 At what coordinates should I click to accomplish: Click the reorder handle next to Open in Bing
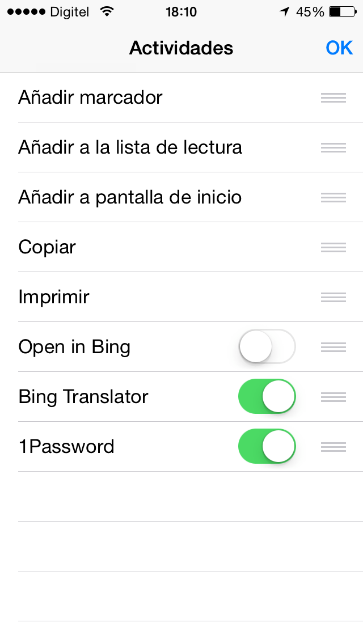click(333, 347)
